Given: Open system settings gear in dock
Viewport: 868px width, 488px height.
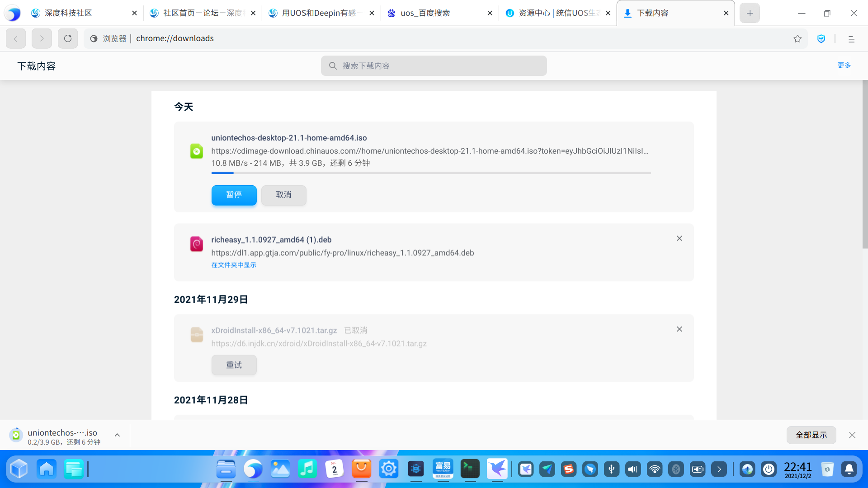Looking at the screenshot, I should [388, 469].
